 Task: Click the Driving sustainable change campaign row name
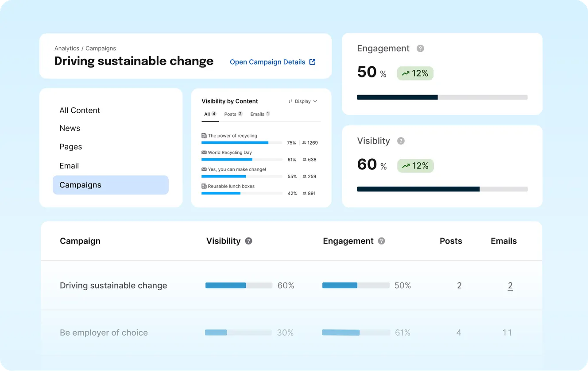(x=113, y=286)
